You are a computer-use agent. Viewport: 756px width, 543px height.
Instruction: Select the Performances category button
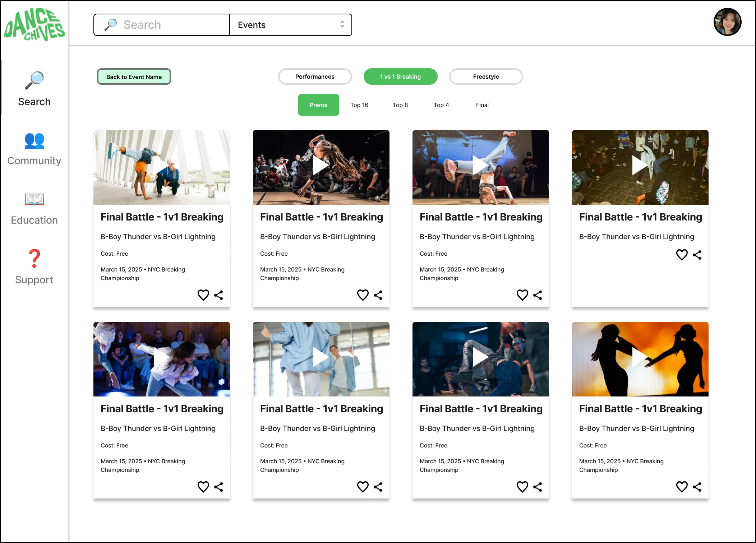click(315, 76)
